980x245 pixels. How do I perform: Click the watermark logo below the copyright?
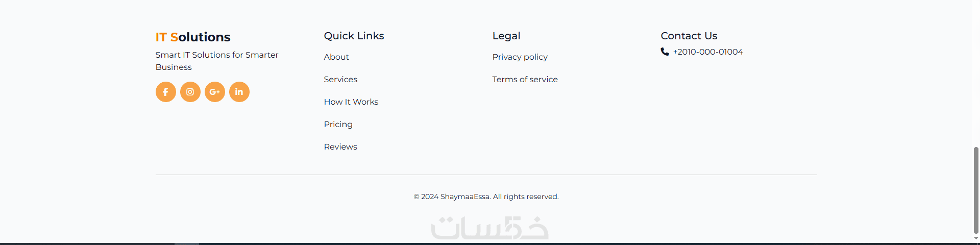coord(489,228)
